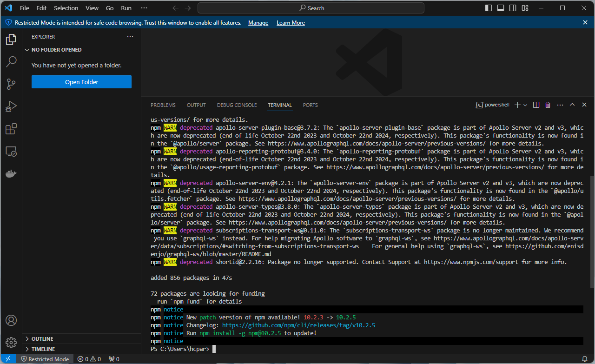595x364 pixels.
Task: Open the Accounts menu icon
Action: [x=11, y=320]
